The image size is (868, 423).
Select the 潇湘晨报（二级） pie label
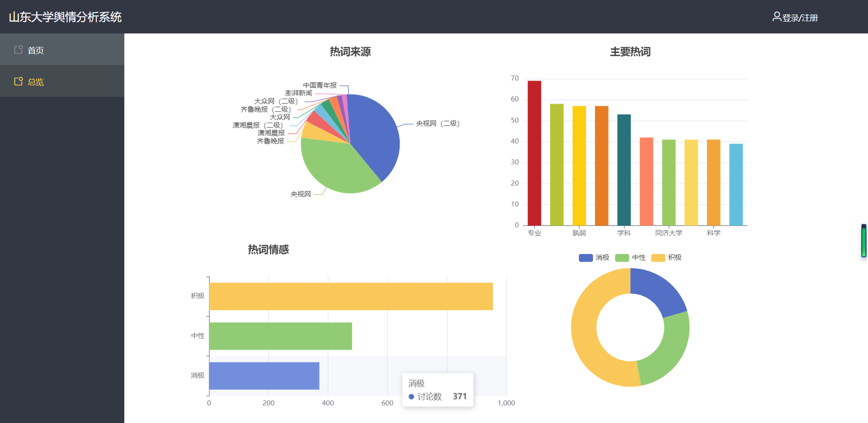[x=258, y=125]
